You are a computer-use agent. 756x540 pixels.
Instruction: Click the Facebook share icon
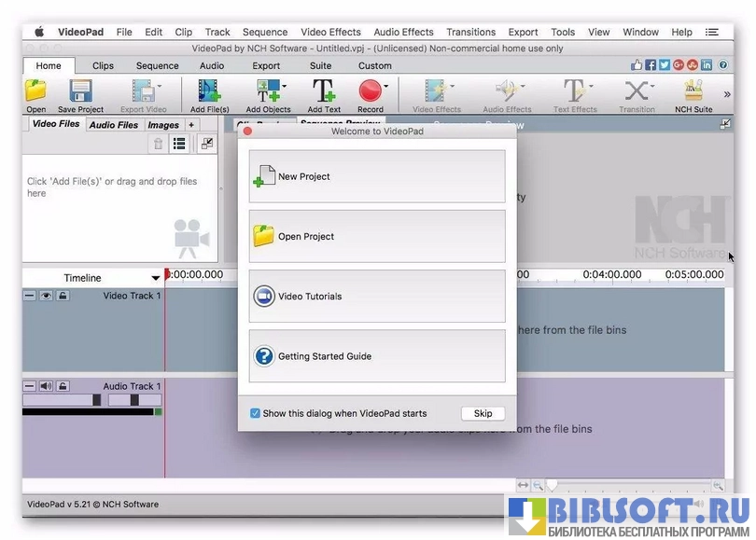tap(651, 65)
